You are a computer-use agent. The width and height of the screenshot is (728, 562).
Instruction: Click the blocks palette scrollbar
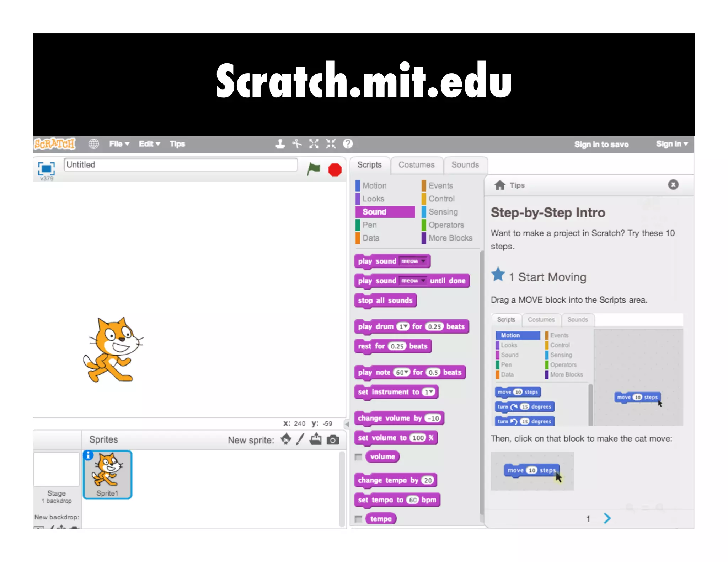pyautogui.click(x=482, y=383)
